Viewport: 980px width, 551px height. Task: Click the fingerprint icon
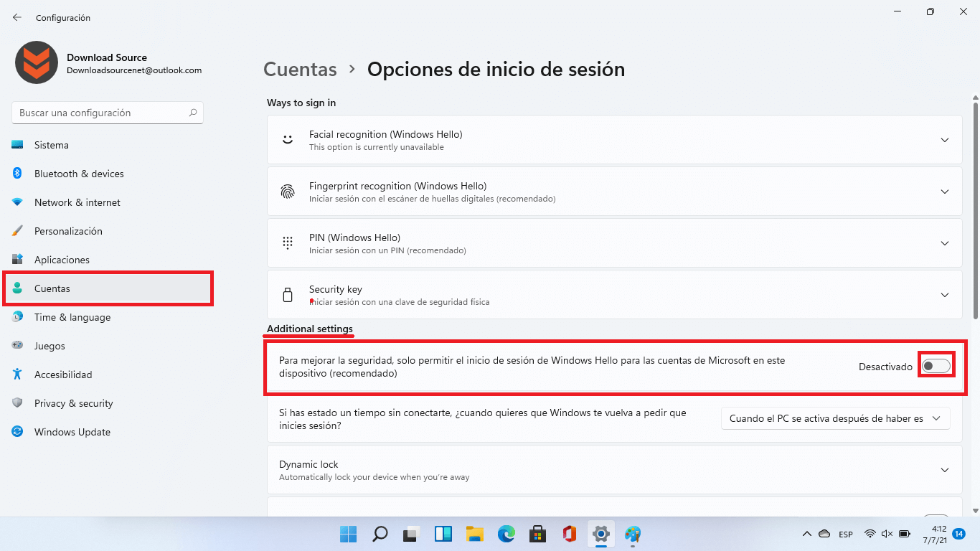[x=288, y=192]
